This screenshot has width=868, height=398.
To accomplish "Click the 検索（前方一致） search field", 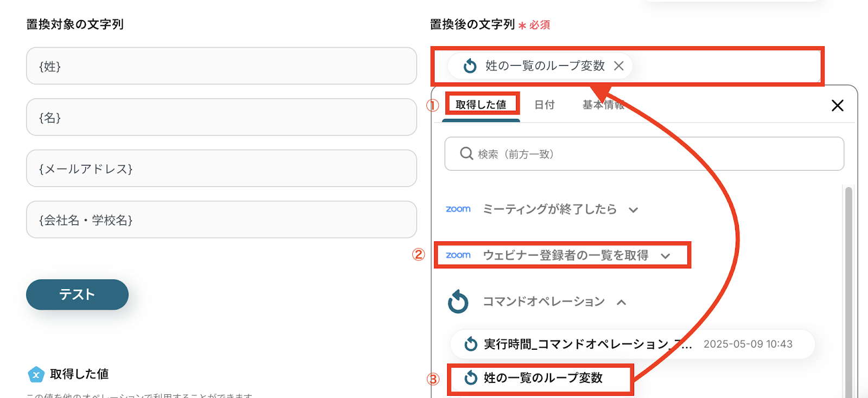I will click(651, 154).
